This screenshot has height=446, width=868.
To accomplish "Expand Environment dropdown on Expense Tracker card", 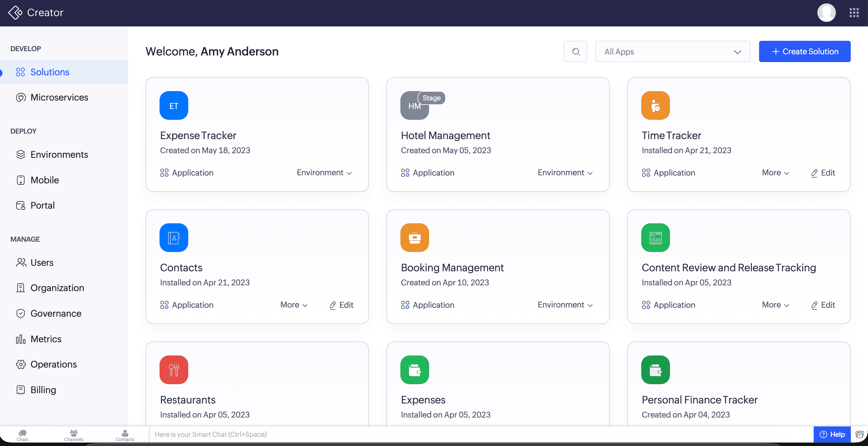I will (324, 172).
